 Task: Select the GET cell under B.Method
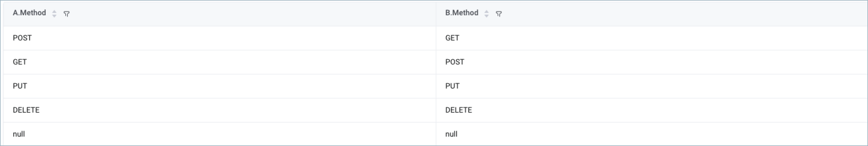point(652,38)
